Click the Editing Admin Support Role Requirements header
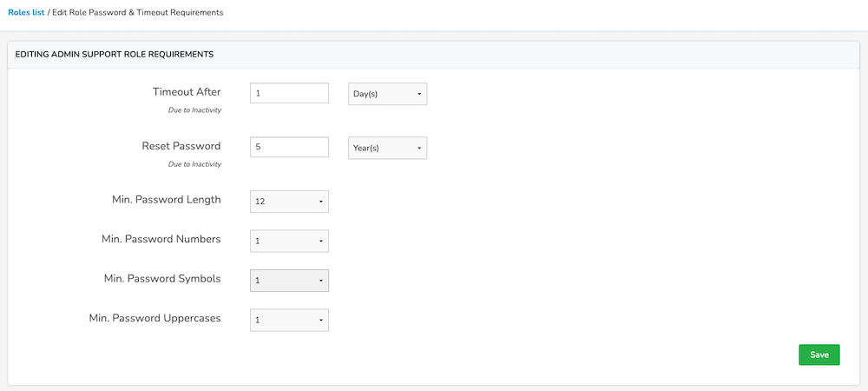Image resolution: width=868 pixels, height=391 pixels. click(x=115, y=54)
